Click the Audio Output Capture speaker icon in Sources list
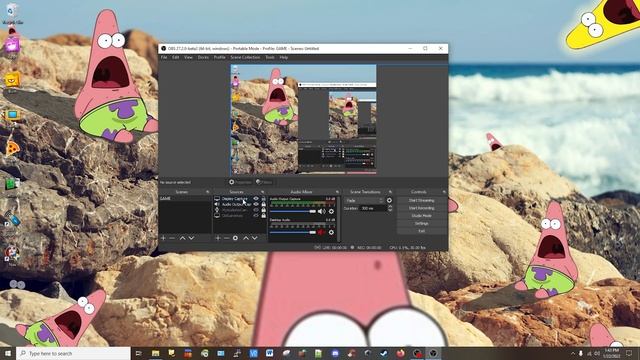 click(217, 204)
